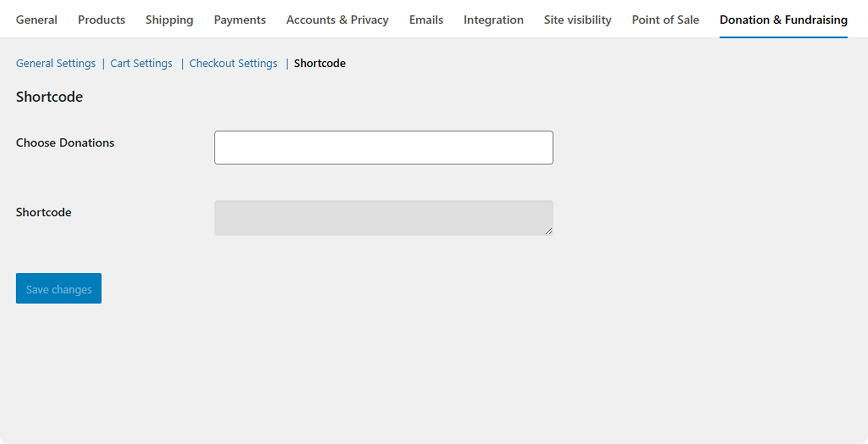Go to the Cart Settings link
The height and width of the screenshot is (444, 868).
coord(141,63)
